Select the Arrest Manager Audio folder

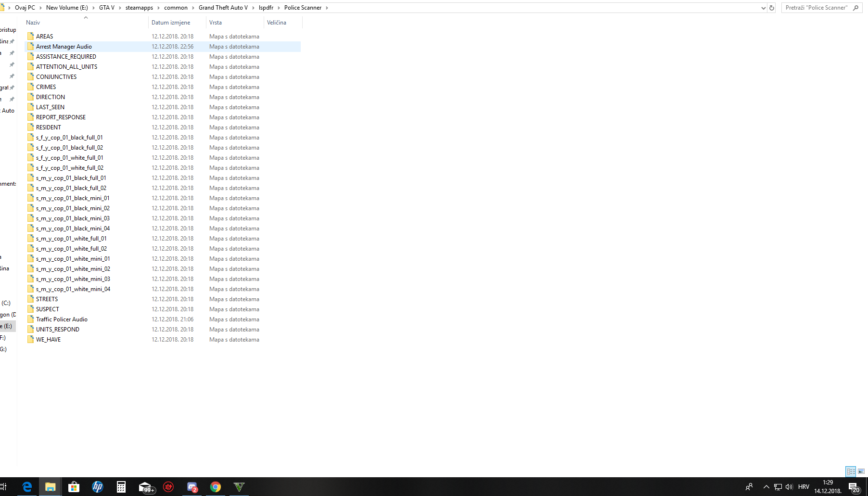point(64,47)
